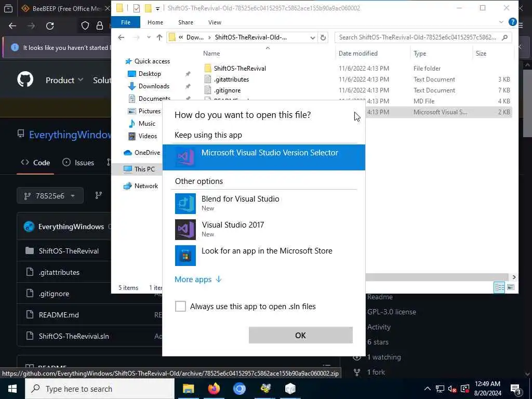Pick the Visual Studio 2017 icon
The width and height of the screenshot is (532, 399).
pos(185,229)
